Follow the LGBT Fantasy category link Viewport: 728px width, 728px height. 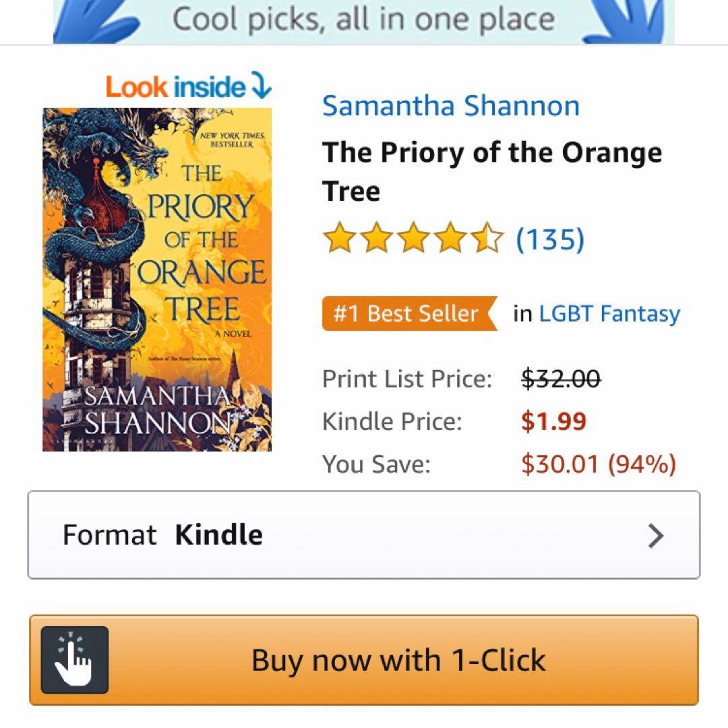point(609,314)
